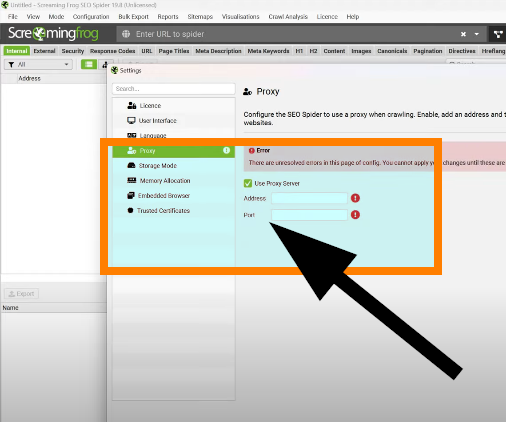Open the View menu

[33, 16]
